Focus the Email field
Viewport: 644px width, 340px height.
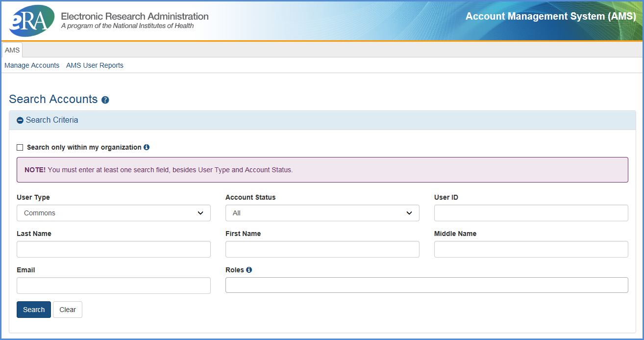(x=114, y=286)
